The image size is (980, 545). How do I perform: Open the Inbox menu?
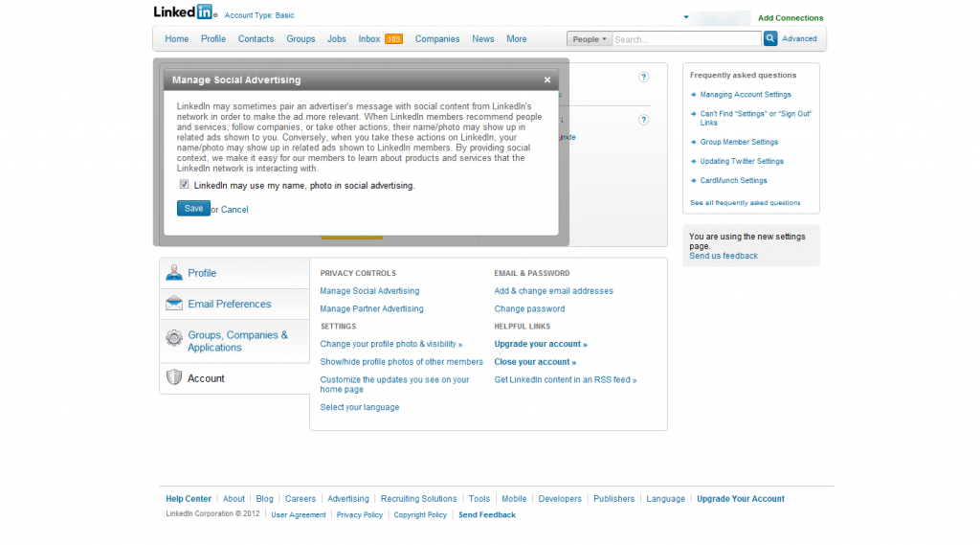click(368, 39)
